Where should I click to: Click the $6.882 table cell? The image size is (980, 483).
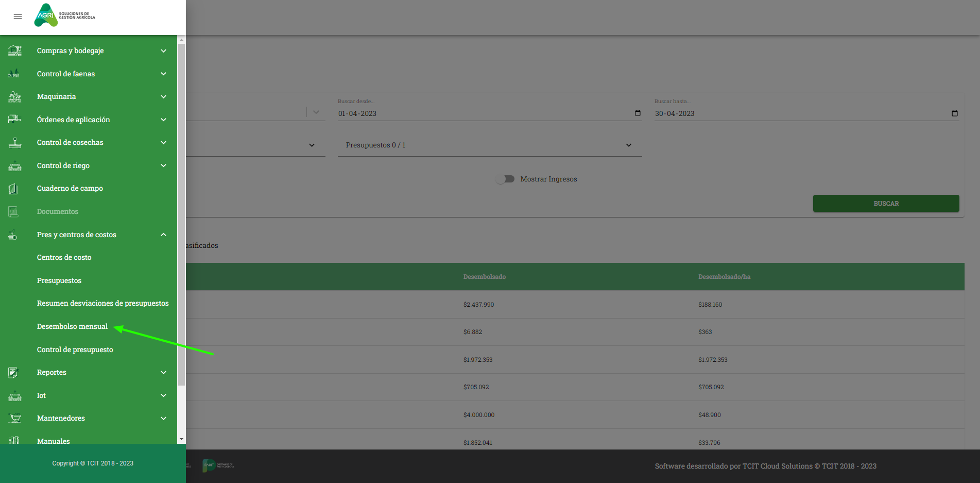tap(473, 332)
